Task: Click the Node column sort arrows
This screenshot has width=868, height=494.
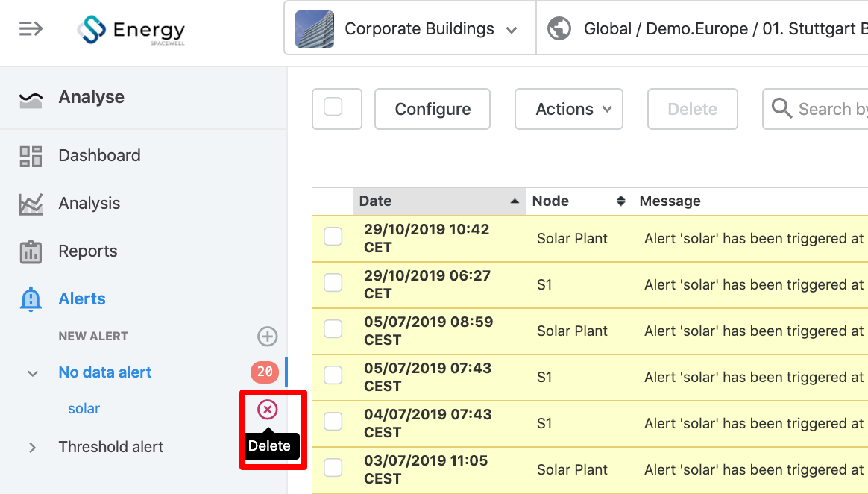Action: pos(621,201)
